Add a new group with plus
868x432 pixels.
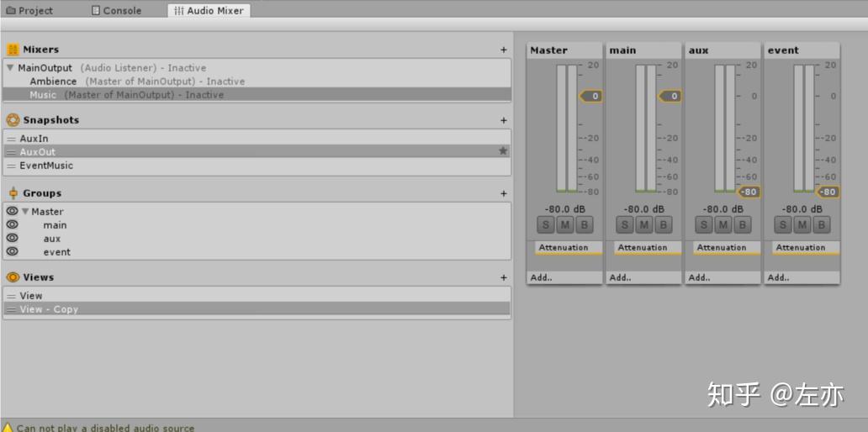point(504,193)
